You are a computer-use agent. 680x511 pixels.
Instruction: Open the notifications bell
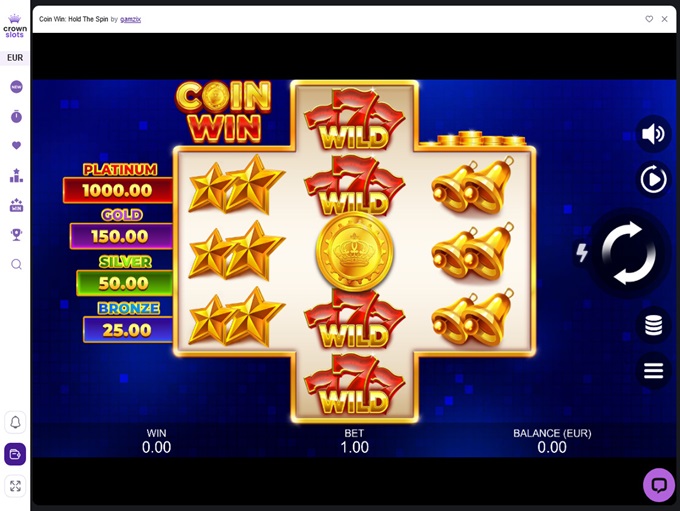click(15, 422)
